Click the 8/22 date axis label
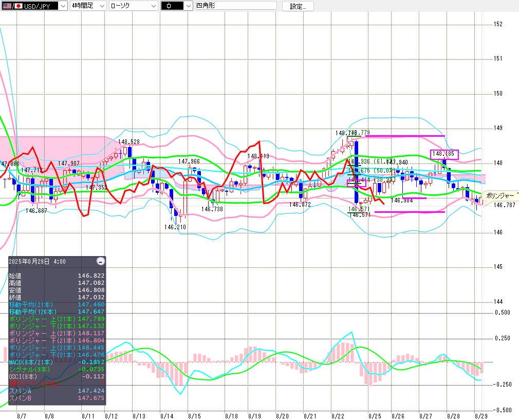 click(x=338, y=416)
